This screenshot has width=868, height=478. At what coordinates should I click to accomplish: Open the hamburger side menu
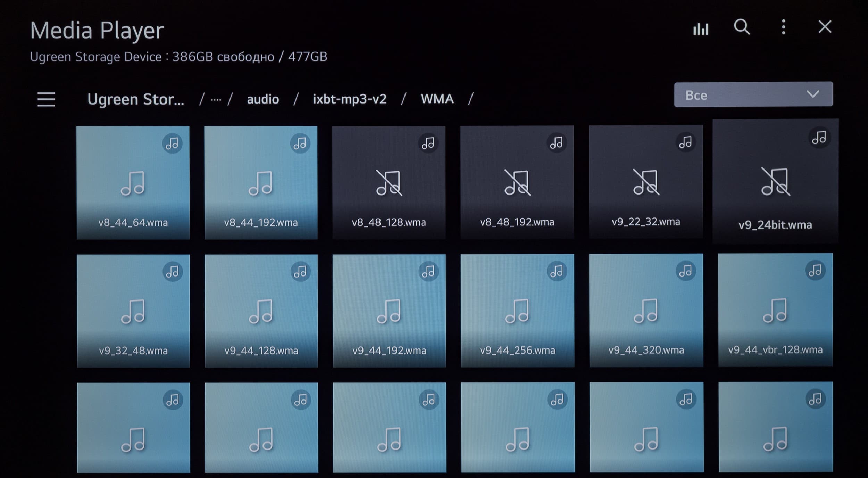pos(46,100)
